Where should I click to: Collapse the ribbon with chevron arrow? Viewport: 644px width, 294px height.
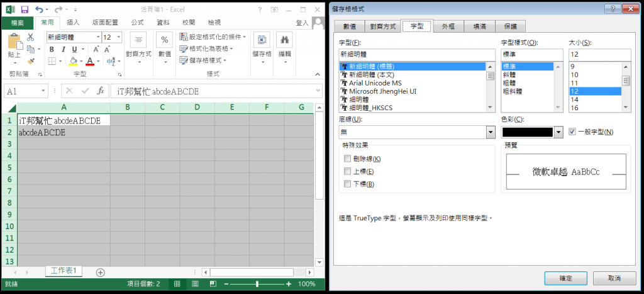(x=317, y=74)
